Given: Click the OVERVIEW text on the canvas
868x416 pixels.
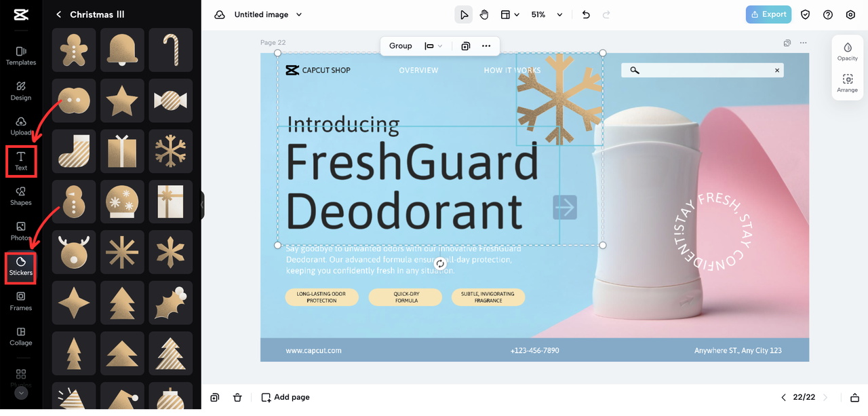Looking at the screenshot, I should pyautogui.click(x=418, y=70).
